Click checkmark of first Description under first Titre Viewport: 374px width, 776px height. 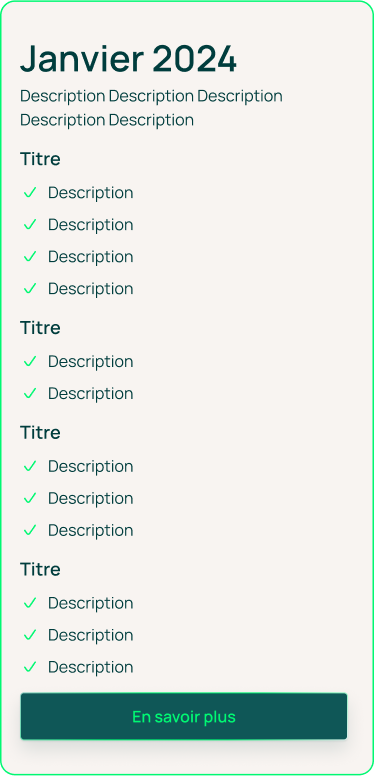point(30,193)
